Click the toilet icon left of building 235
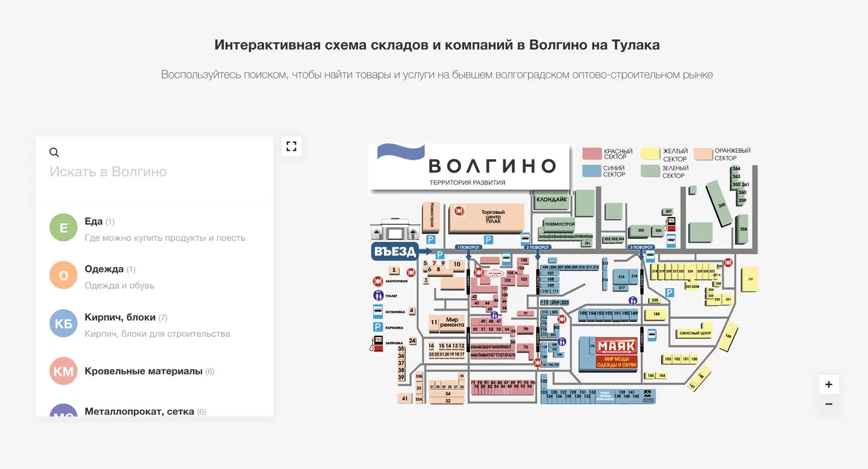Screen dimensions: 868x469 [x=633, y=300]
